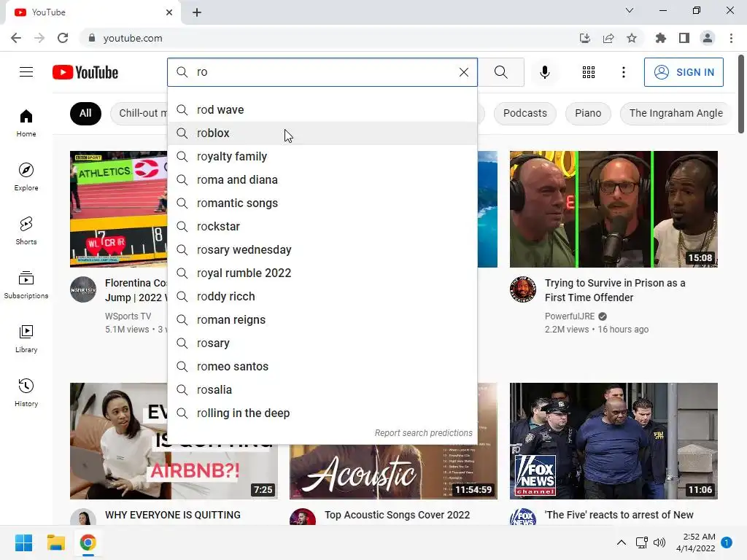Select the 'rosalia' suggestion
This screenshot has width=747, height=560.
click(322, 389)
